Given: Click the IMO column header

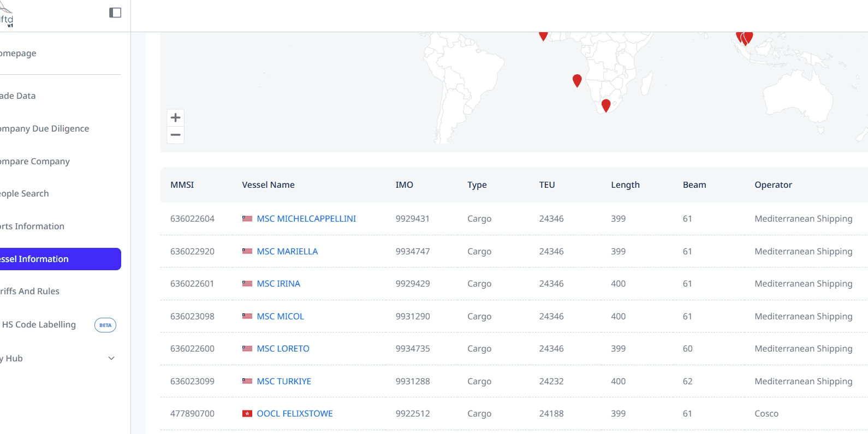Looking at the screenshot, I should (404, 185).
